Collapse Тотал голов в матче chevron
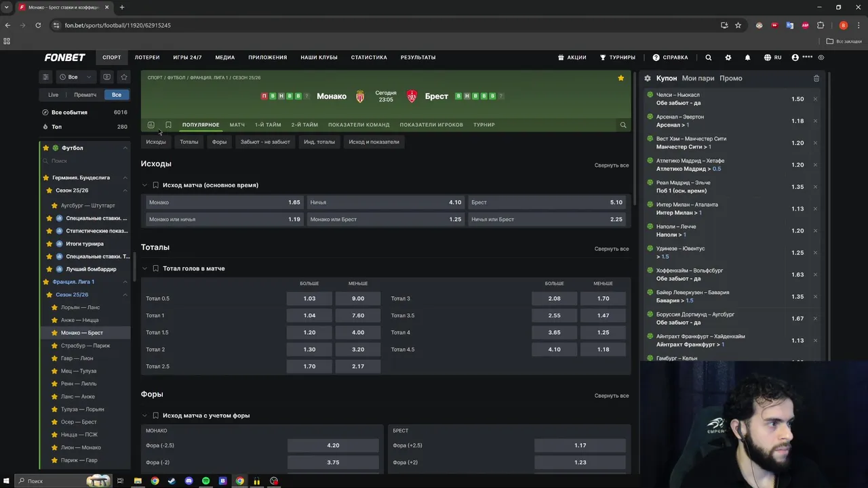 pyautogui.click(x=144, y=268)
